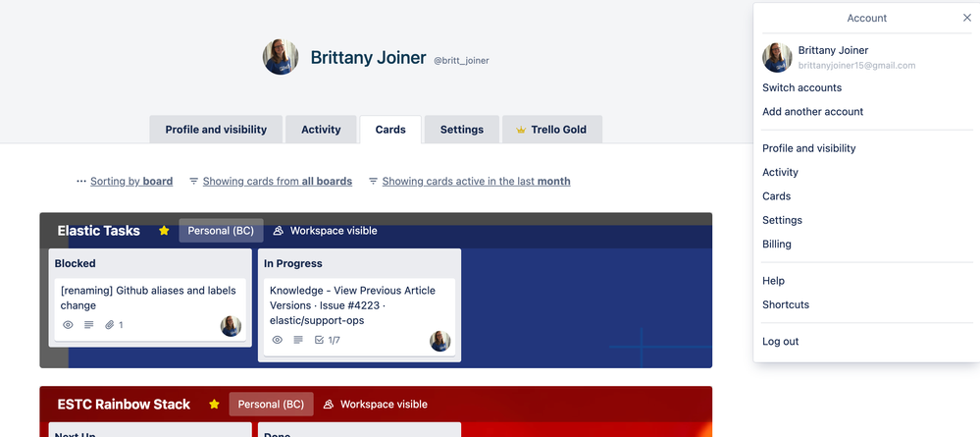Open the ESTC Rainbow Stack board title
980x437 pixels.
(x=124, y=405)
